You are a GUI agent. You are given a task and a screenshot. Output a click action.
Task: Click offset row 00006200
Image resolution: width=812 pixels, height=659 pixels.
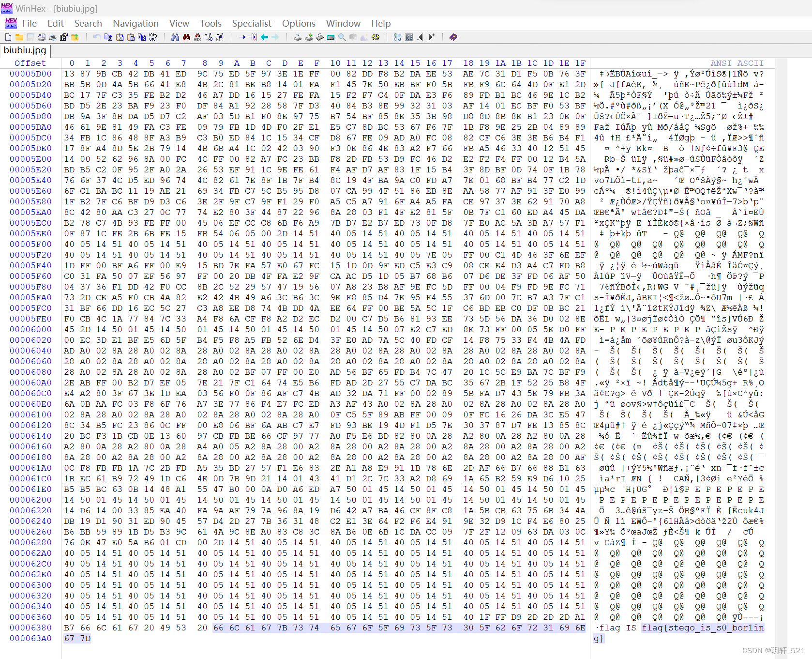tap(30, 500)
